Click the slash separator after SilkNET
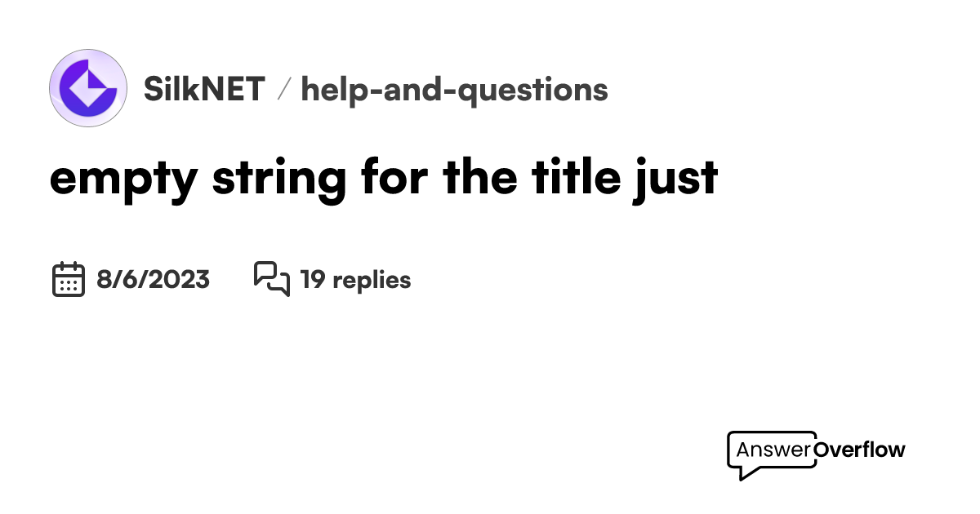The width and height of the screenshot is (980, 514). pyautogui.click(x=283, y=89)
